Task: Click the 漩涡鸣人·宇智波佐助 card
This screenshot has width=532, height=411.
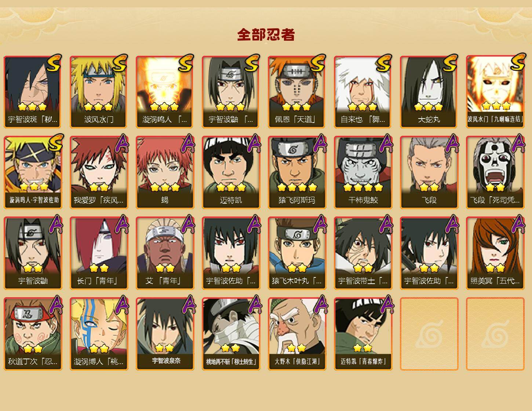Action: pyautogui.click(x=33, y=172)
